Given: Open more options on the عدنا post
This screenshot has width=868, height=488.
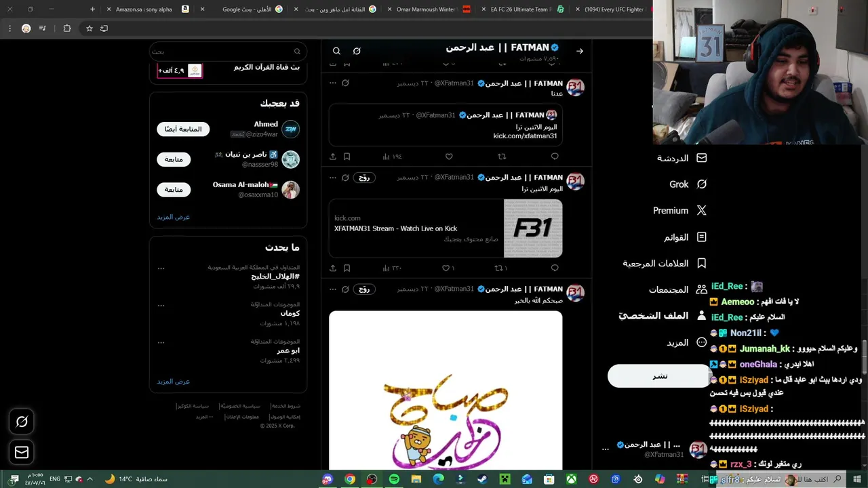Looking at the screenshot, I should (x=332, y=83).
